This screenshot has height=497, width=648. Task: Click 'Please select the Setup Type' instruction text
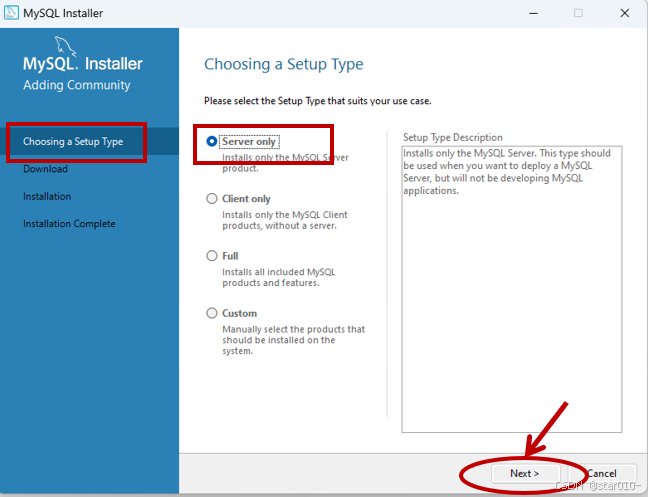click(317, 101)
